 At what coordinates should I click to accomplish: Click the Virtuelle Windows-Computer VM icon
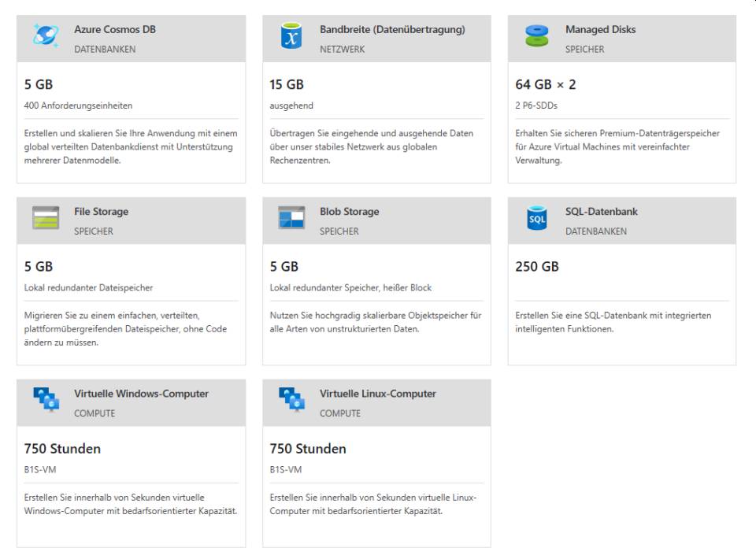[x=46, y=399]
